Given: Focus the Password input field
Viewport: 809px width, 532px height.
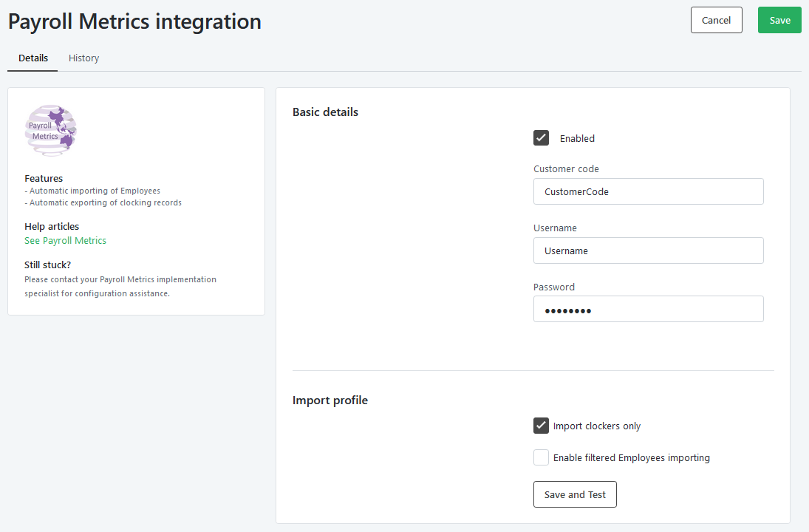Looking at the screenshot, I should [648, 309].
